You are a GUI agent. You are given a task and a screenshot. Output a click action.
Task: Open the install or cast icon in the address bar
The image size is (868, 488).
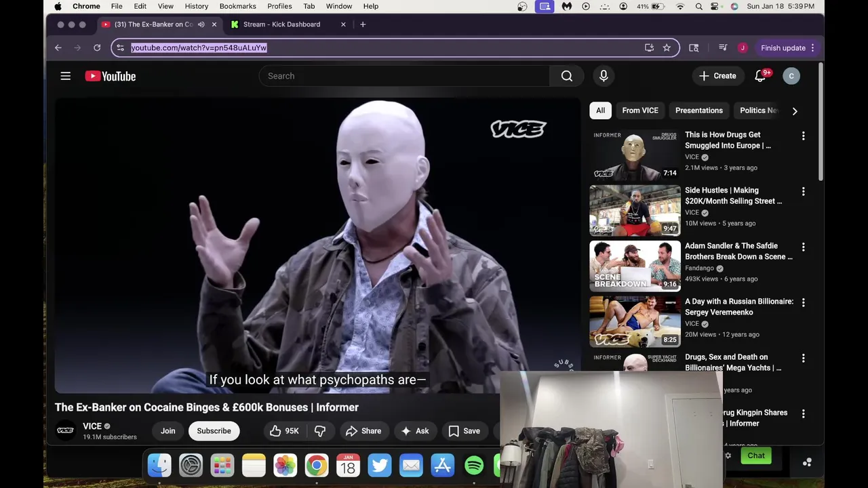coord(649,47)
